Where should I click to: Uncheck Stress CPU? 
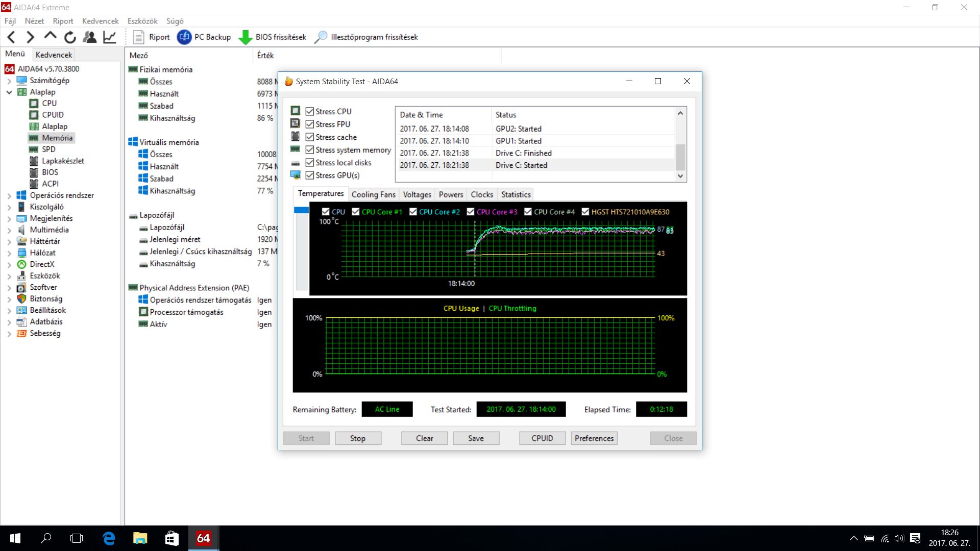click(x=309, y=111)
